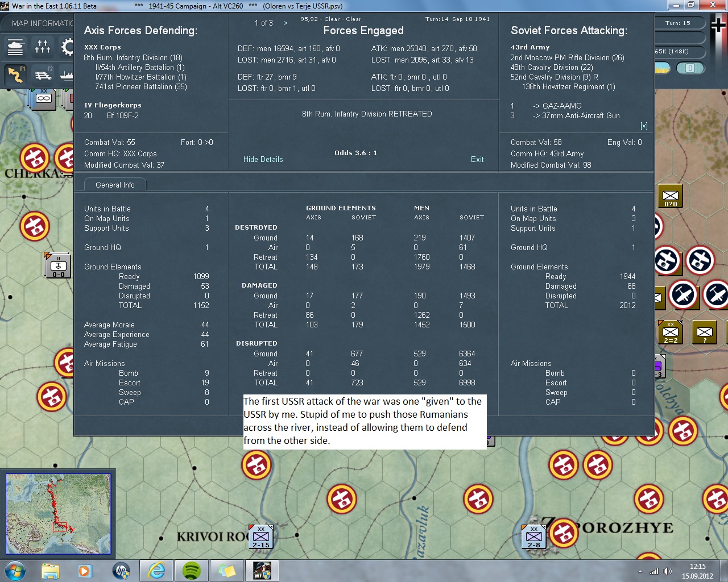The image size is (728, 582).
Task: Toggle the pill switch showing 0
Action: coord(690,68)
